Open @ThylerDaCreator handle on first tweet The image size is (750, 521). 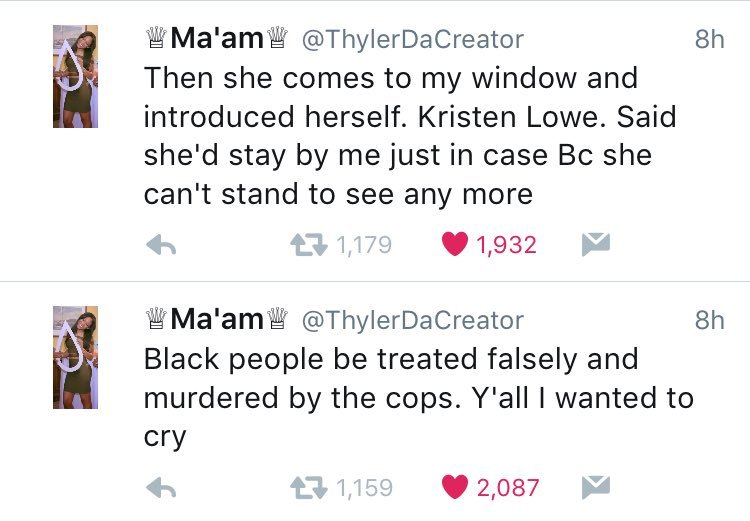[x=411, y=39]
